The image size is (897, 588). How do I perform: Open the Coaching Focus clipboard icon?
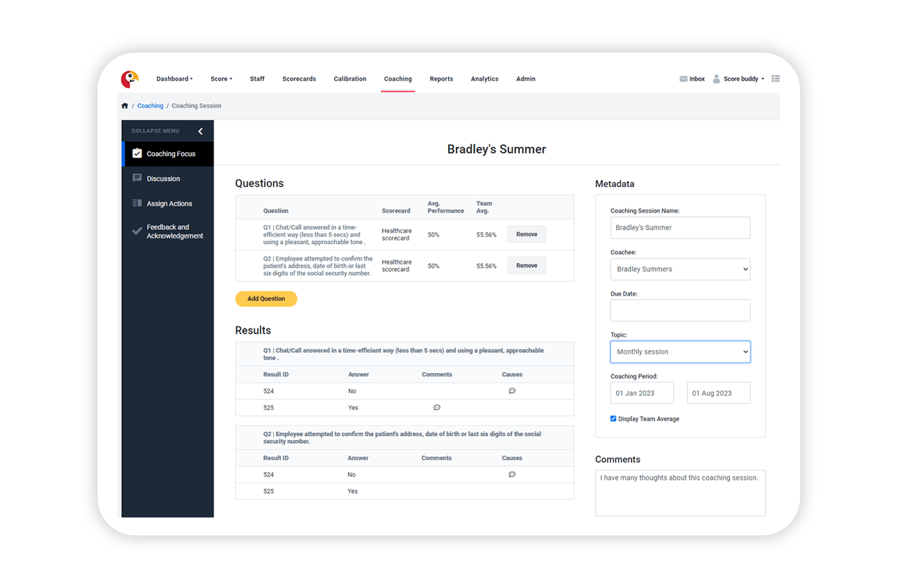[x=137, y=153]
